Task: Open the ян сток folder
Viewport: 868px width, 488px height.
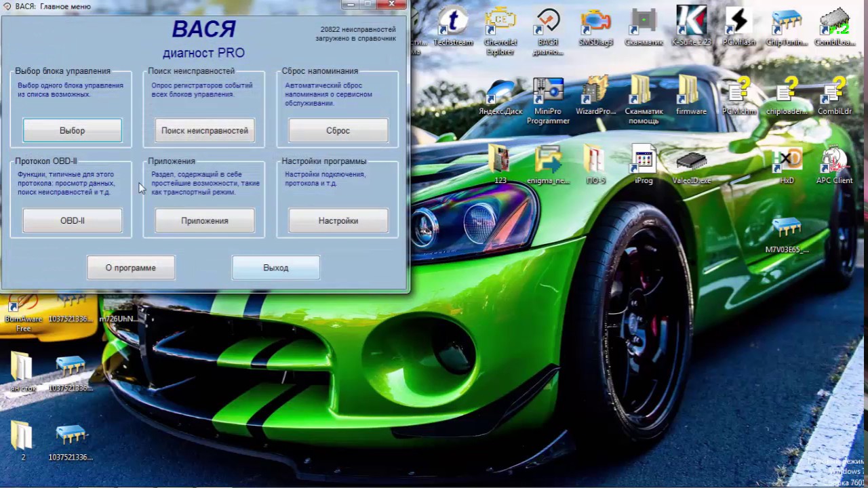Action: (22, 373)
